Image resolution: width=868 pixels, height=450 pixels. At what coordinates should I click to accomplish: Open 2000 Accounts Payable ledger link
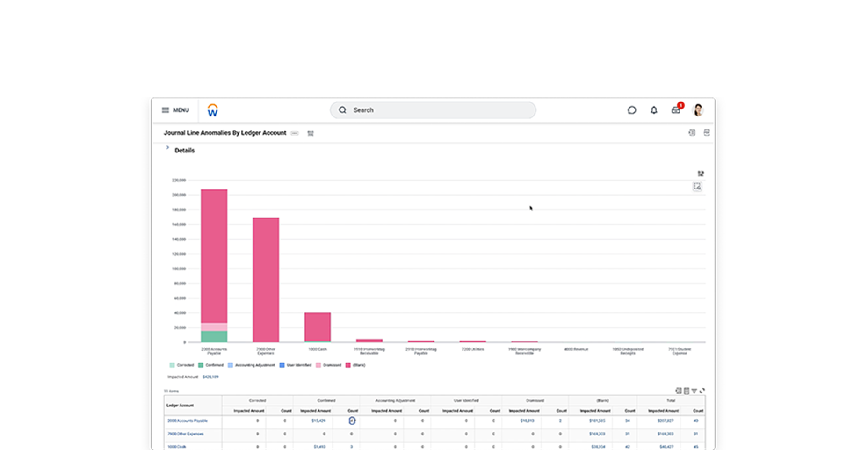(x=188, y=421)
